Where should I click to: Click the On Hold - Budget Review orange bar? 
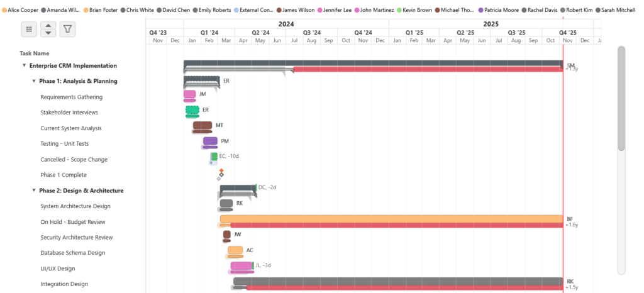[x=390, y=219]
